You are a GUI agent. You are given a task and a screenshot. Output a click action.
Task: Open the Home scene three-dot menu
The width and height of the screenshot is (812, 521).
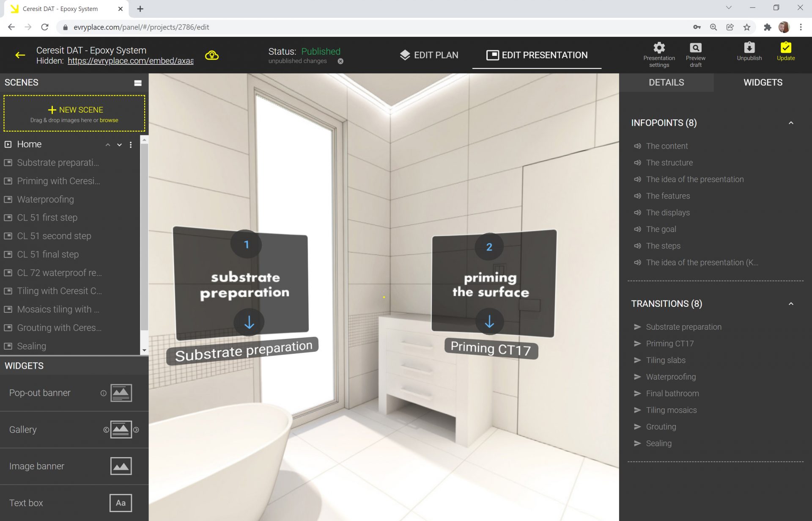click(x=131, y=145)
